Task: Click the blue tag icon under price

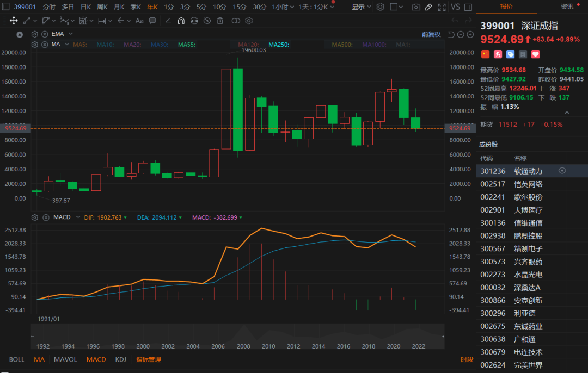Action: (510, 54)
